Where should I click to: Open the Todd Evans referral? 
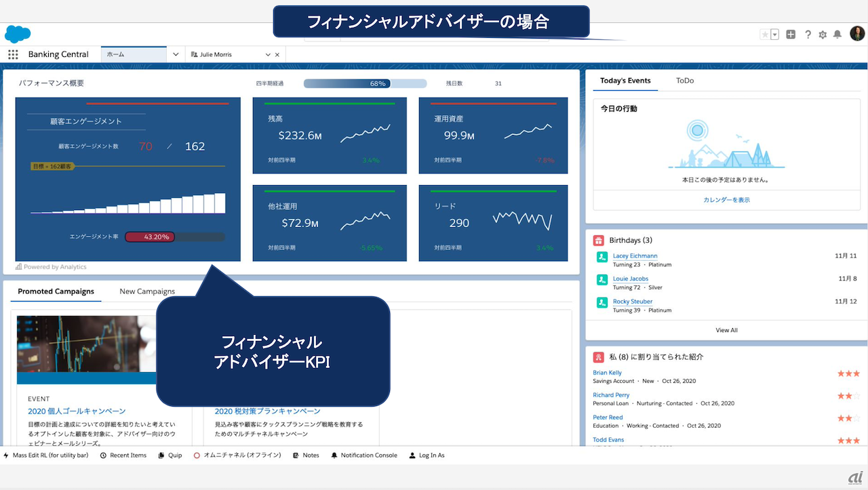click(608, 440)
